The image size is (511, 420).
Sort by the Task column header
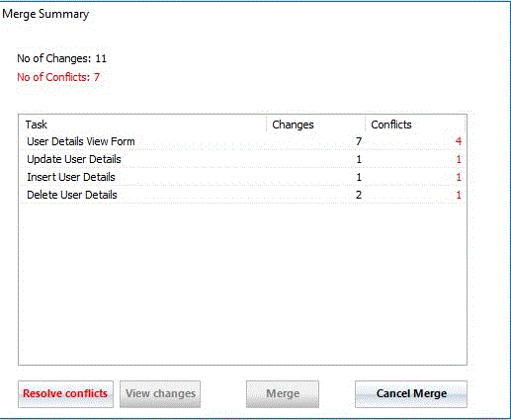click(142, 125)
